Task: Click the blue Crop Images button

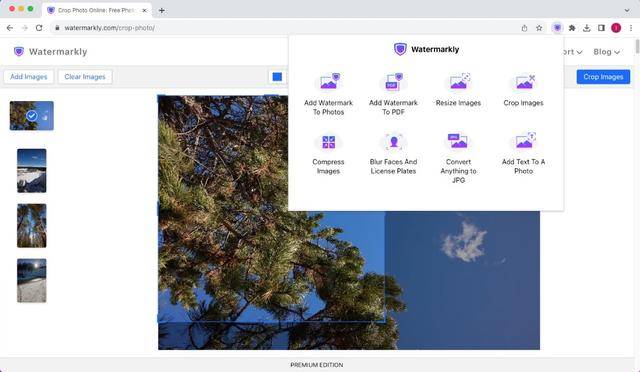Action: point(603,77)
